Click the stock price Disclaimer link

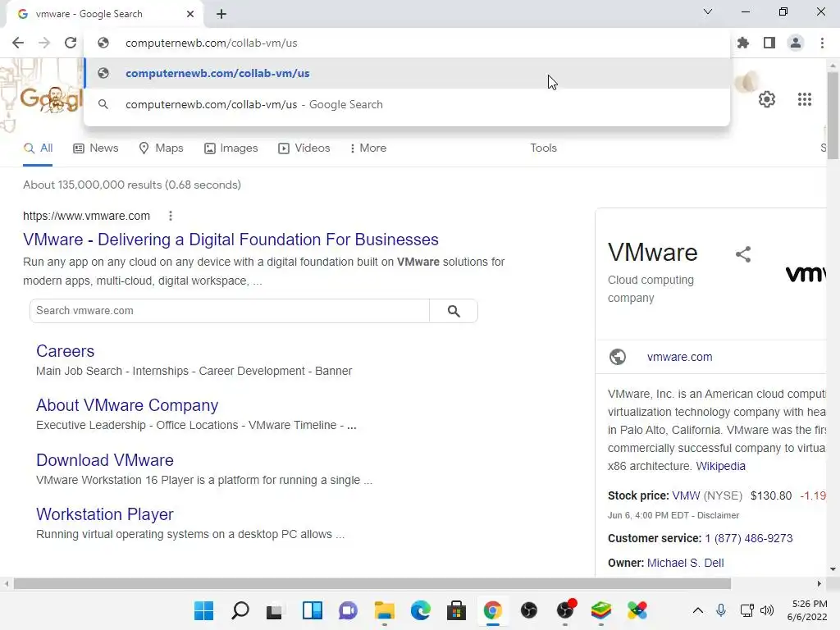pyautogui.click(x=718, y=515)
